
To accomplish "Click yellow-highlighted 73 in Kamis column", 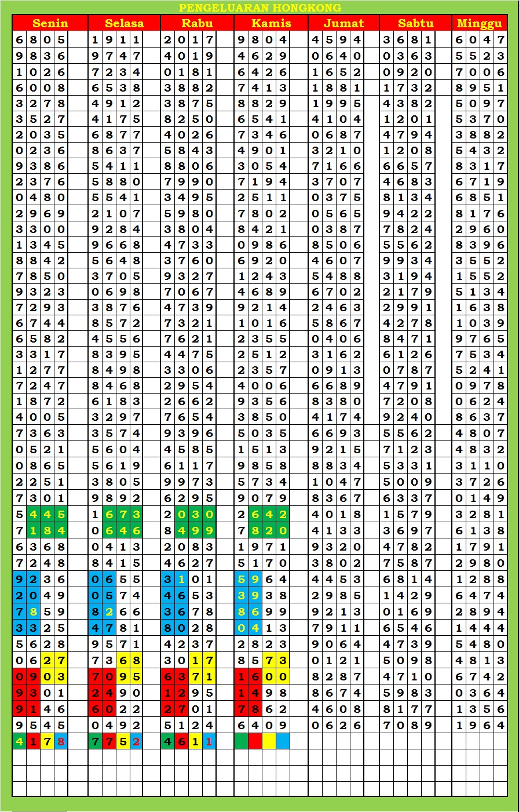I will (x=276, y=660).
